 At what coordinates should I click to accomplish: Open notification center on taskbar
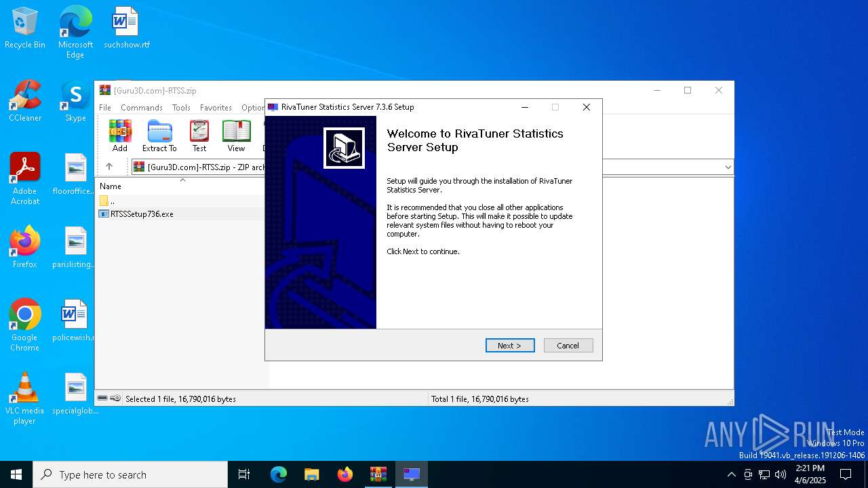[x=846, y=474]
